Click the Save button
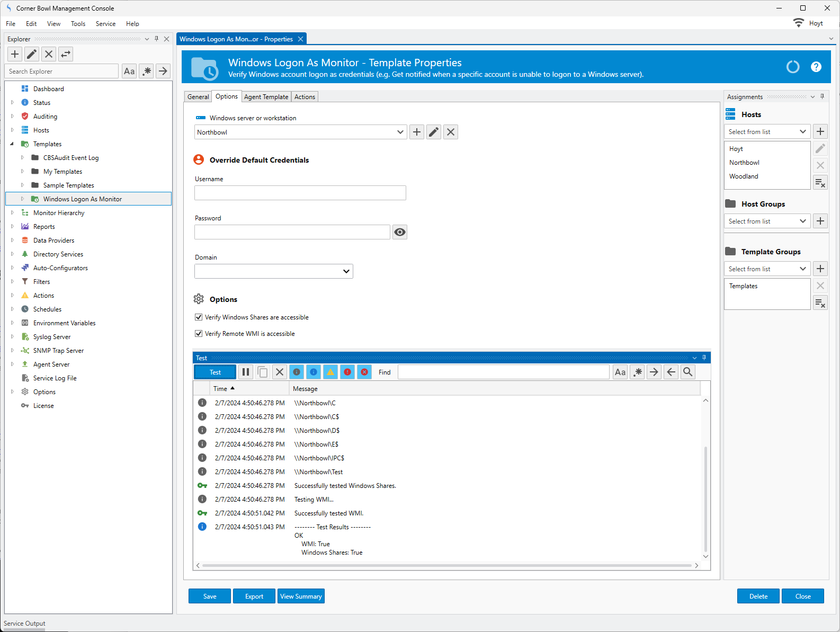840x632 pixels. (x=210, y=597)
